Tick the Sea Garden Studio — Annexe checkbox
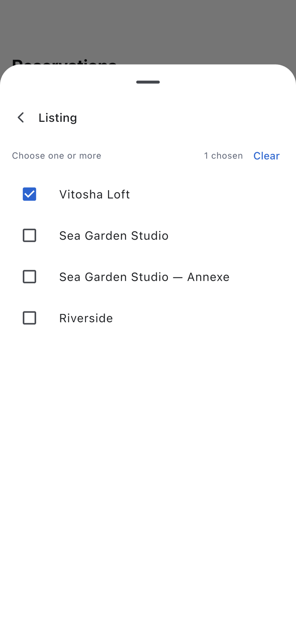Image resolution: width=296 pixels, height=644 pixels. click(29, 277)
